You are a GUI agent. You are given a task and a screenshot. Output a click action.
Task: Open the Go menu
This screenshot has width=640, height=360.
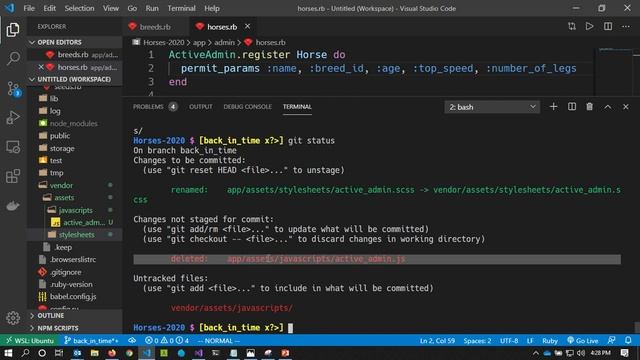[x=132, y=8]
